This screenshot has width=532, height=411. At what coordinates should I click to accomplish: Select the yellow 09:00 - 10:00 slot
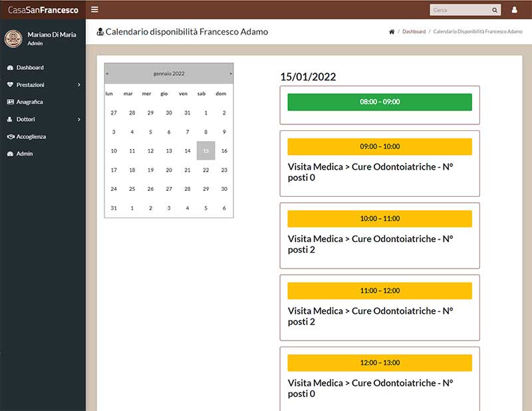click(380, 146)
